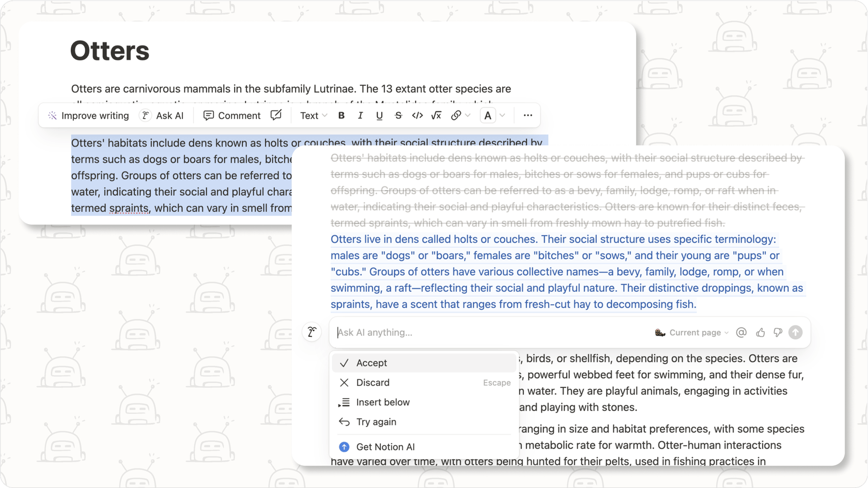868x488 pixels.
Task: Submit the AI prompt with the arrow icon
Action: (795, 332)
